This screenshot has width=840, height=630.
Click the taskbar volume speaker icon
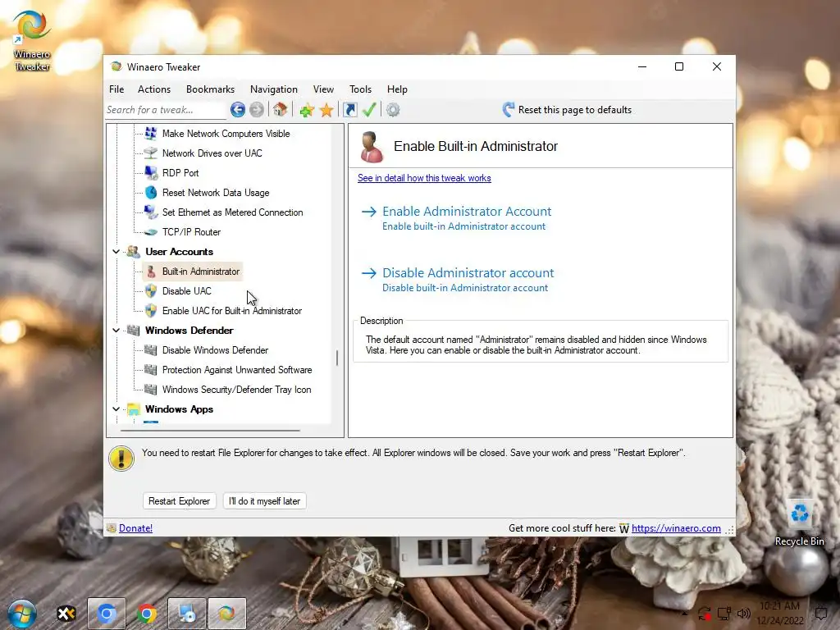(x=743, y=614)
